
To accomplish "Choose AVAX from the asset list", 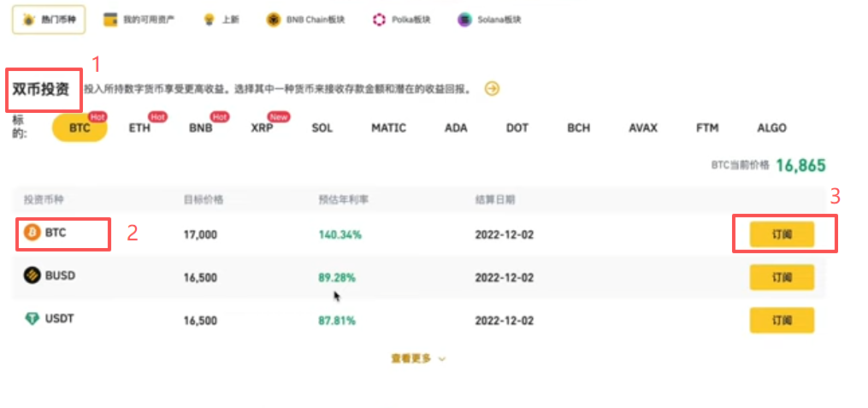I will click(643, 128).
